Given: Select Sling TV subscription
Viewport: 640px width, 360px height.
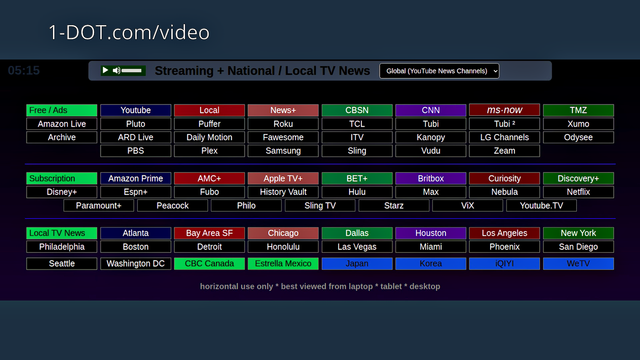Looking at the screenshot, I should pos(320,206).
